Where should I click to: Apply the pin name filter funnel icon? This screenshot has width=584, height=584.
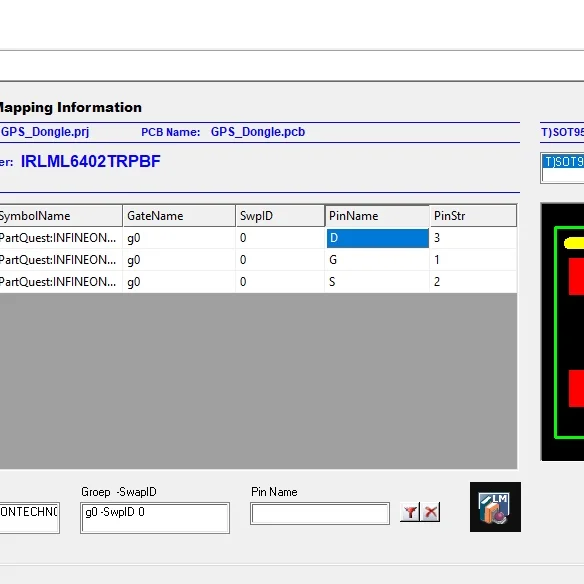tap(410, 512)
